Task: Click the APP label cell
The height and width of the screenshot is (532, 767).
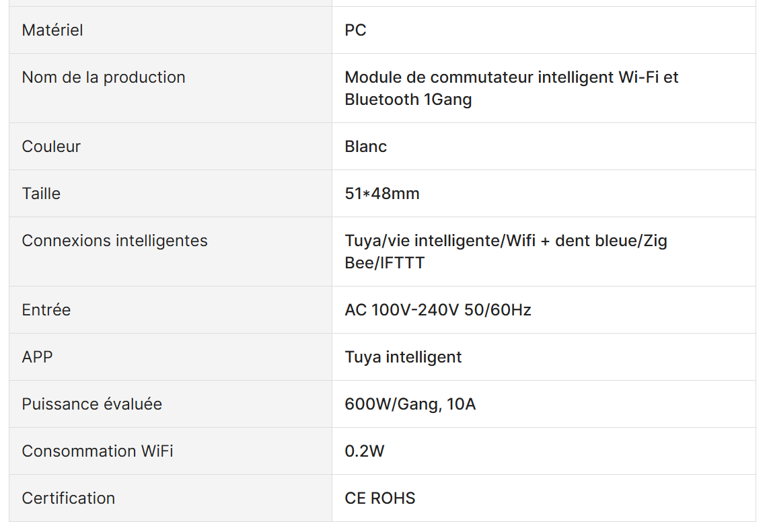Action: (x=170, y=356)
